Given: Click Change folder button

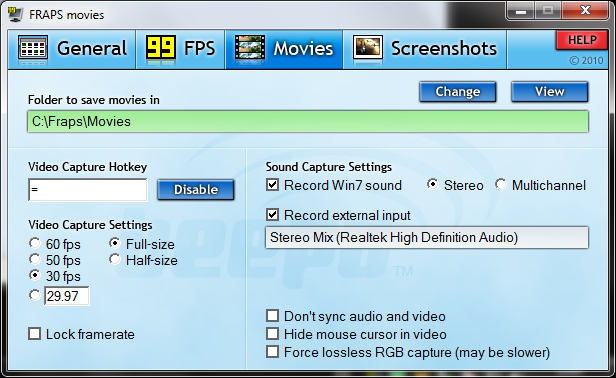Looking at the screenshot, I should (x=458, y=92).
